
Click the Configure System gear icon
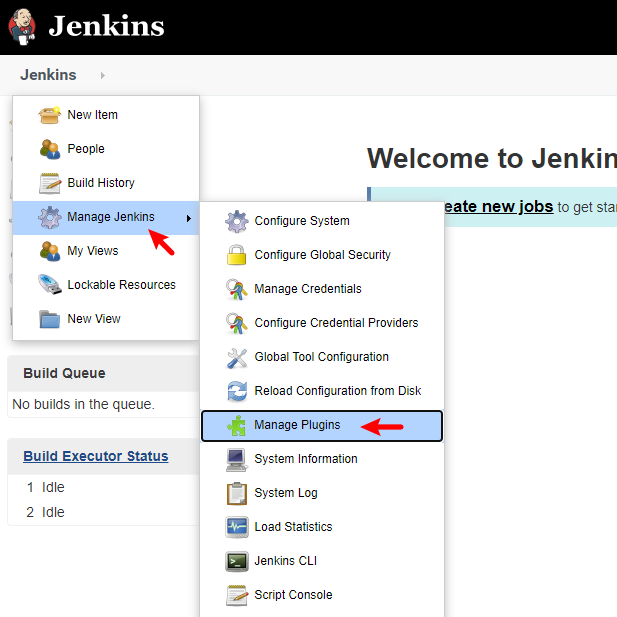tap(236, 221)
